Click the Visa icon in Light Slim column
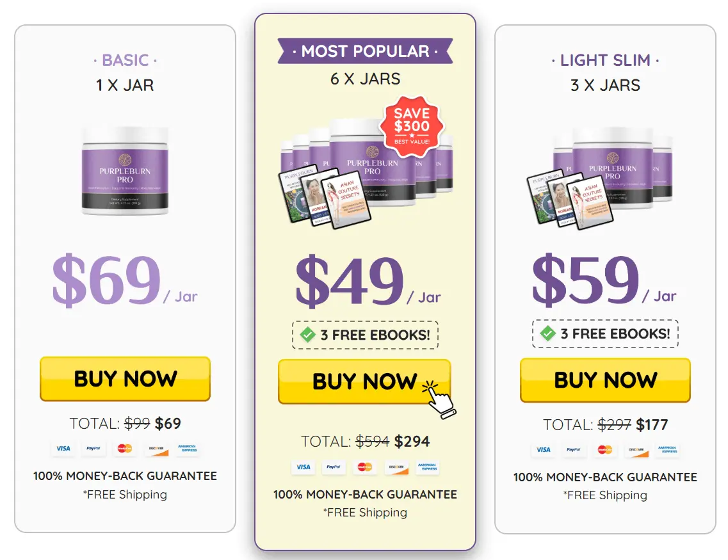 (542, 450)
